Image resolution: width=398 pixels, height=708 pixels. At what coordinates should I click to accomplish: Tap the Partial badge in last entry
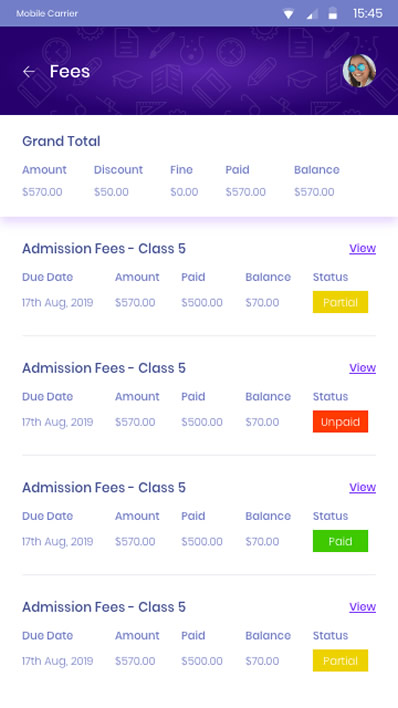point(340,661)
